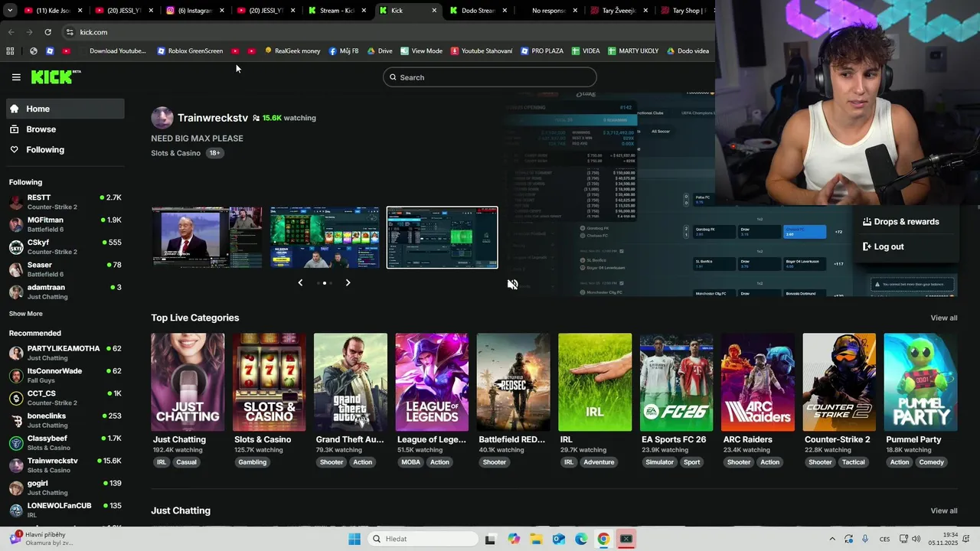Screen dimensions: 980x551
Task: Click Gambling tag under Slots & Casino
Action: click(252, 462)
